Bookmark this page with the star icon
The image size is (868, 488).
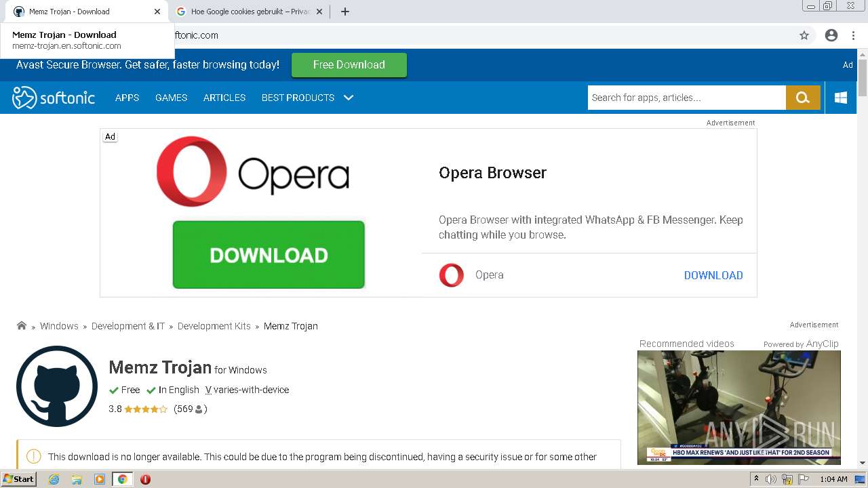(x=804, y=35)
